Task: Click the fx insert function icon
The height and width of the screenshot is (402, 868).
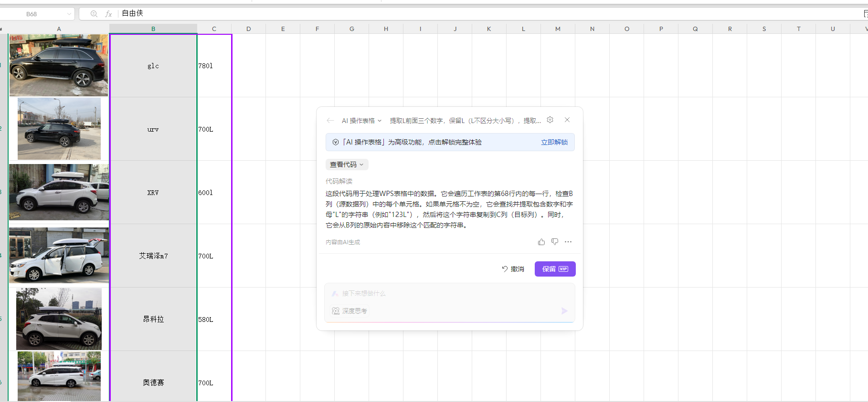Action: (108, 14)
